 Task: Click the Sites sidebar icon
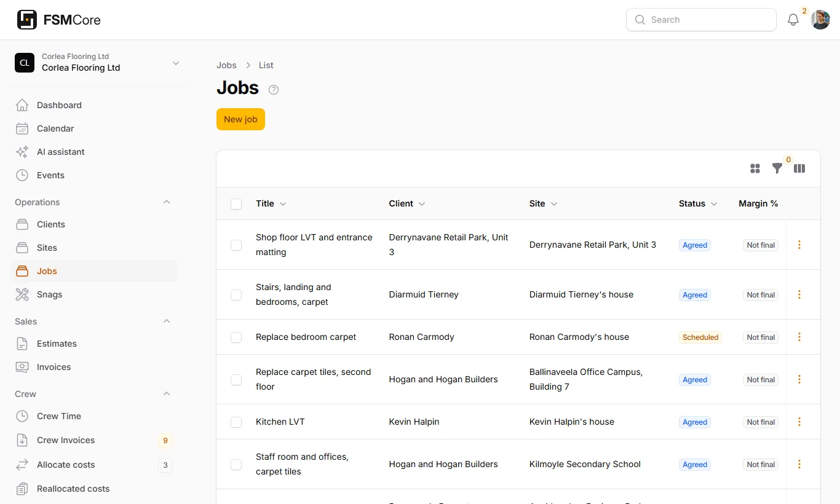[x=22, y=248]
